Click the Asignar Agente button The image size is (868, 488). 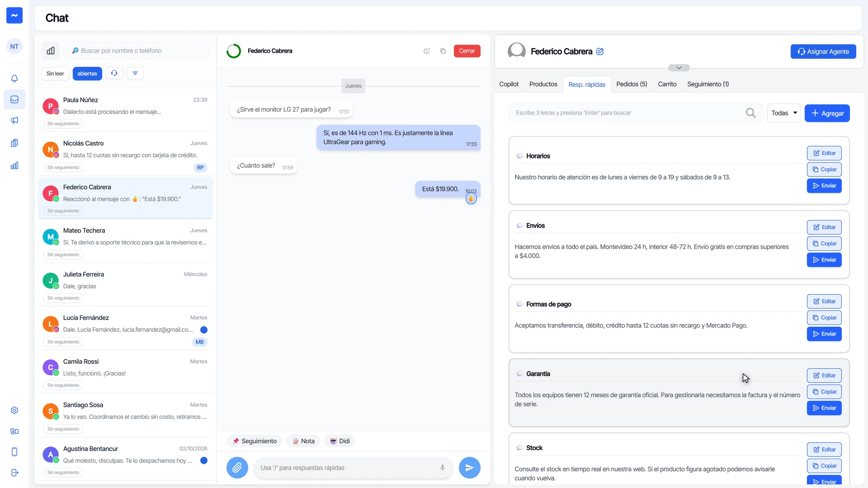point(823,52)
